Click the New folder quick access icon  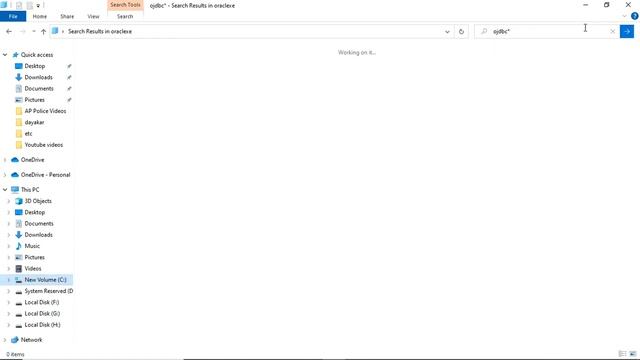click(x=30, y=5)
